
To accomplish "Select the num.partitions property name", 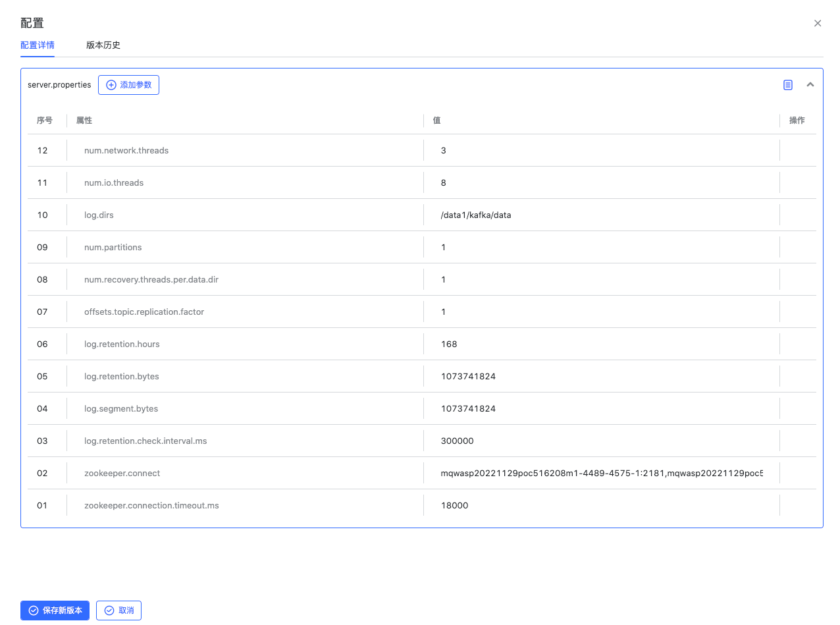I will click(x=113, y=248).
